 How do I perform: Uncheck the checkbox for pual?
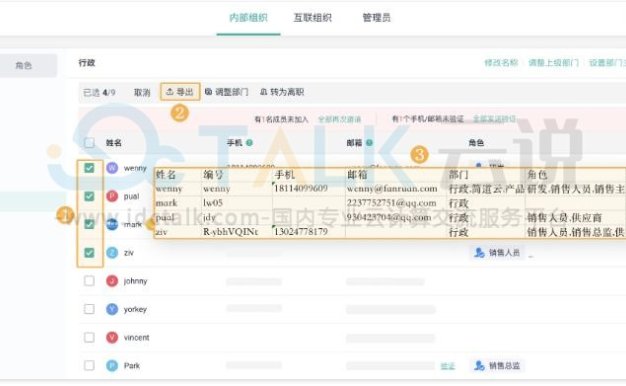tap(89, 196)
